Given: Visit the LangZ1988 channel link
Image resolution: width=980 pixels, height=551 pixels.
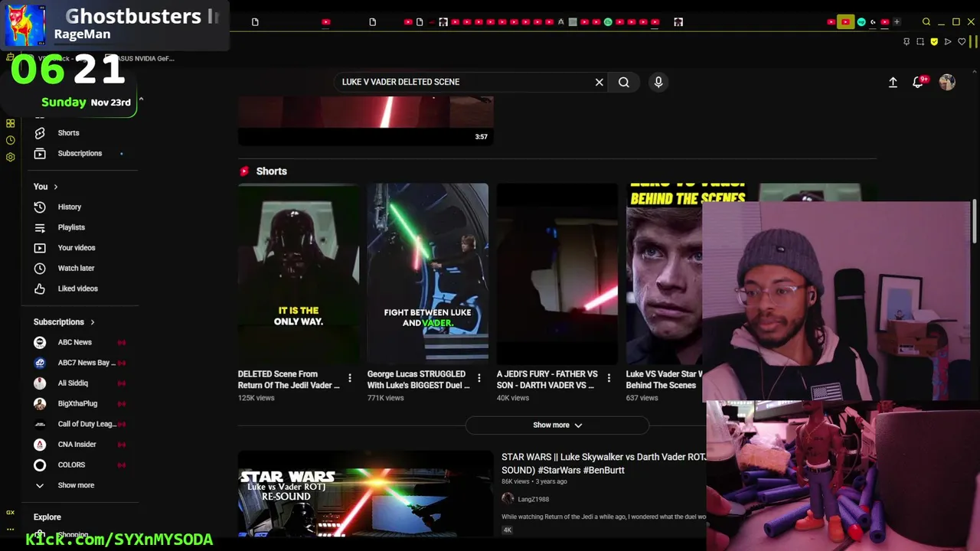Looking at the screenshot, I should coord(533,499).
